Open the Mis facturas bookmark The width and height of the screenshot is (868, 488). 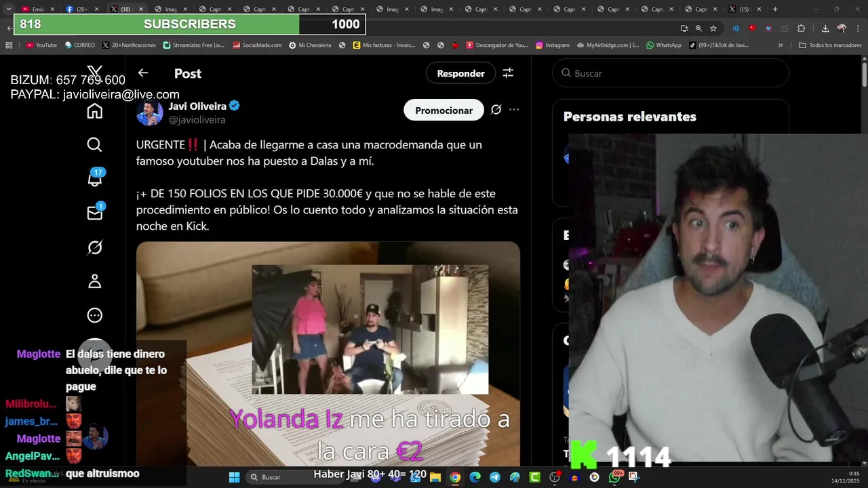383,45
